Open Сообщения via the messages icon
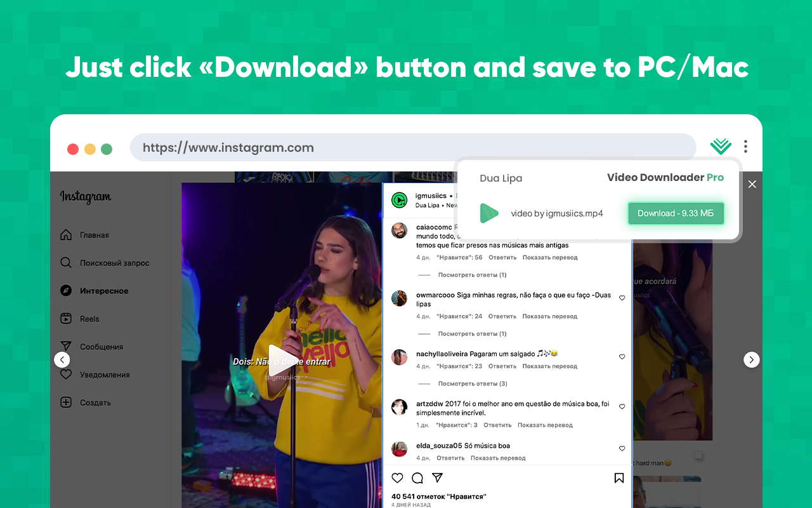 66,346
